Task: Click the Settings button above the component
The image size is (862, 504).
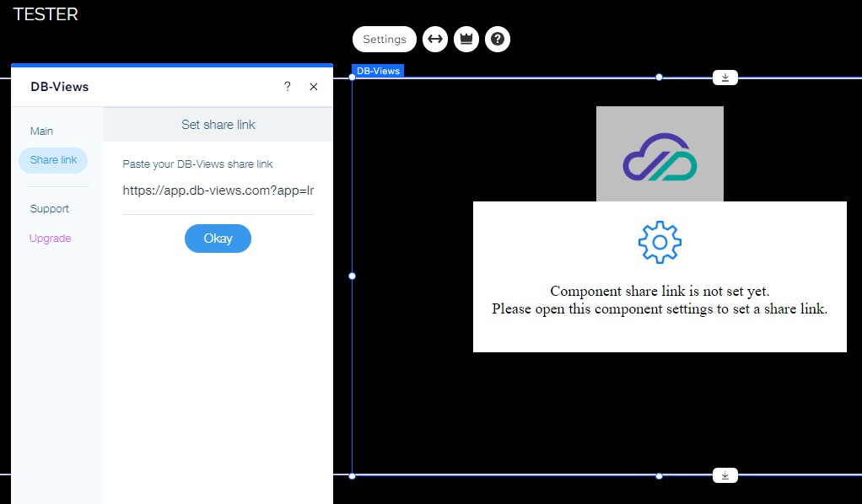Action: point(385,40)
